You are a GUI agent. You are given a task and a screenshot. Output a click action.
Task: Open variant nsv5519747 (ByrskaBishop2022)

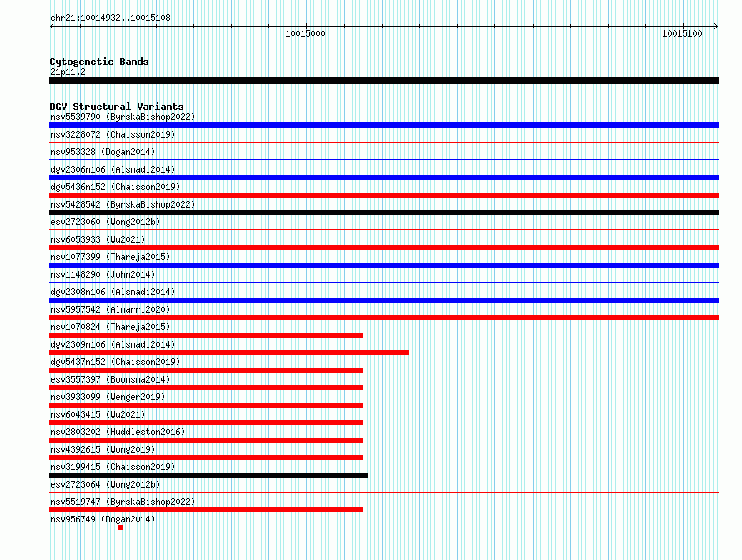(x=123, y=502)
